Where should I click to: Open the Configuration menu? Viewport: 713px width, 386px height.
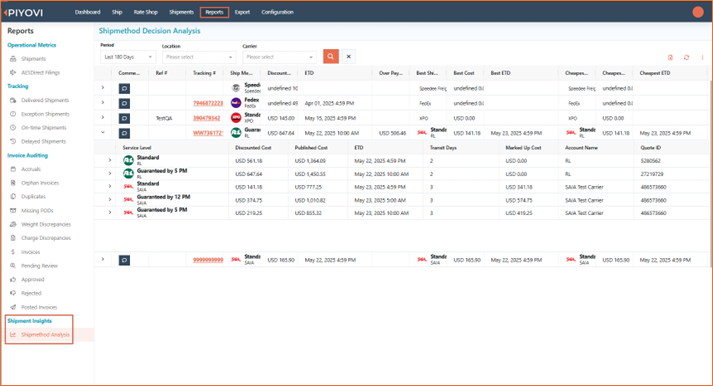pyautogui.click(x=277, y=12)
